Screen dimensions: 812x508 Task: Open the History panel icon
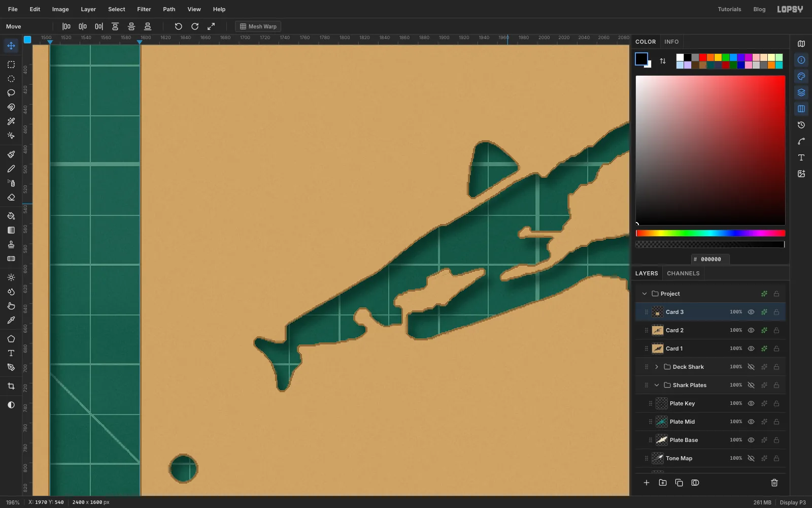coord(801,125)
